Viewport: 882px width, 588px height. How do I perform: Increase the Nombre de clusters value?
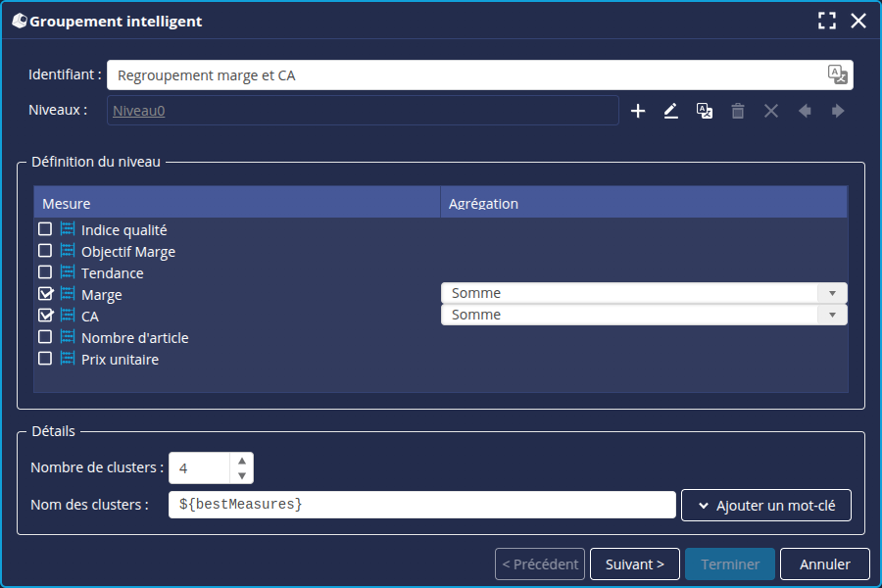242,461
